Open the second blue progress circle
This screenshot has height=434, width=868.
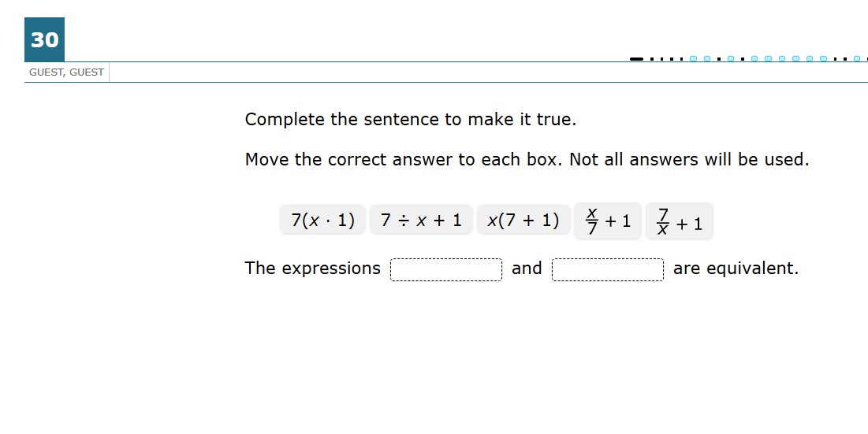[707, 58]
